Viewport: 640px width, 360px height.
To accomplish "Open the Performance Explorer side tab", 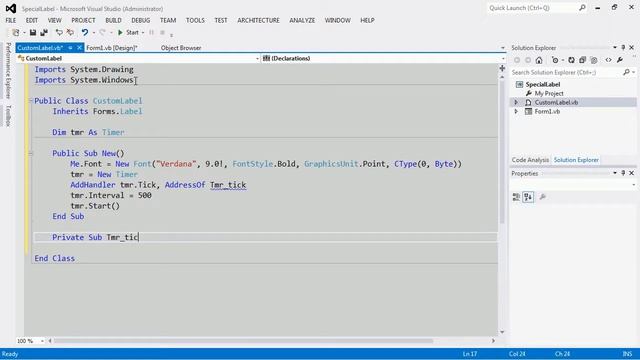I will coord(8,70).
